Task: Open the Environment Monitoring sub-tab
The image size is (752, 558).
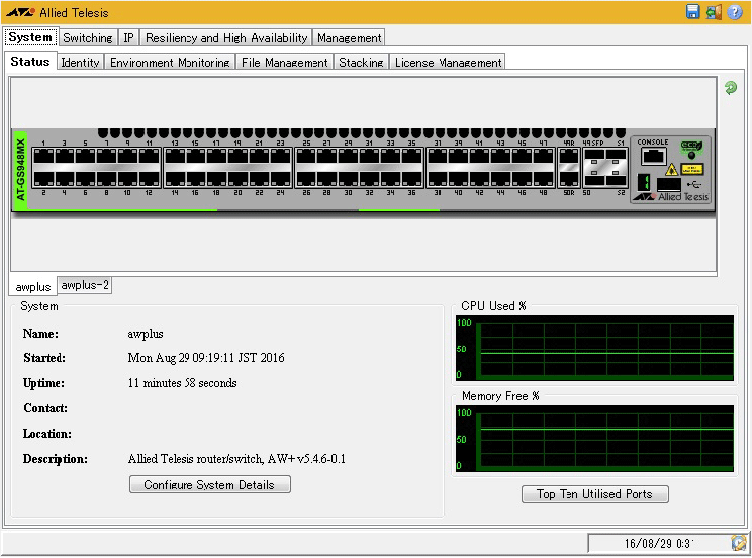Action: click(x=170, y=62)
